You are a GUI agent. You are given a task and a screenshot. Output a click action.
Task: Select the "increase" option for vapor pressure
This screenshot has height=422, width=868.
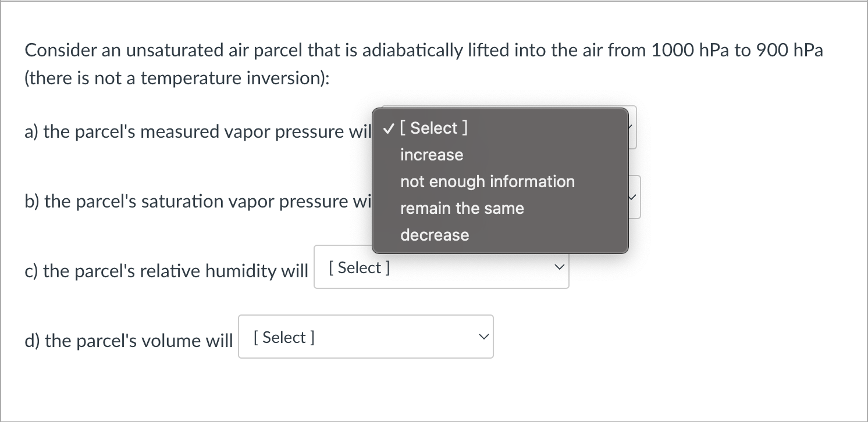432,155
